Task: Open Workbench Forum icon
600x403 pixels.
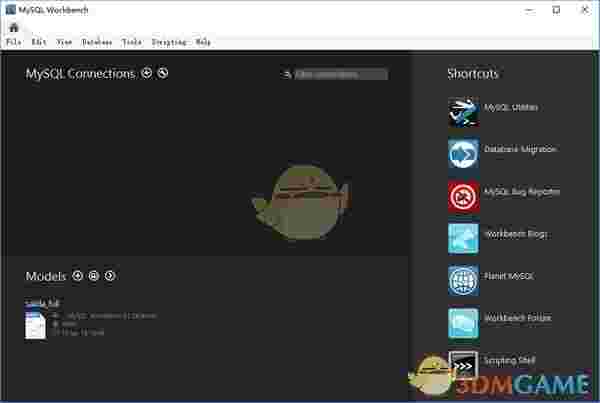Action: (x=463, y=323)
